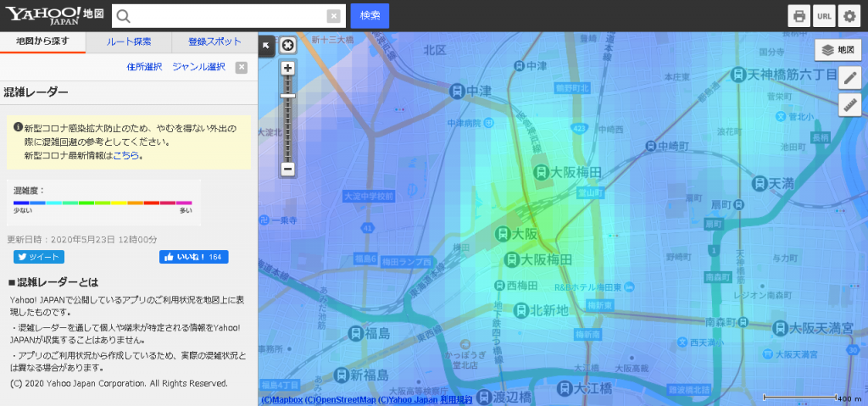Open the settings gear icon
This screenshot has width=868, height=406.
(x=849, y=16)
